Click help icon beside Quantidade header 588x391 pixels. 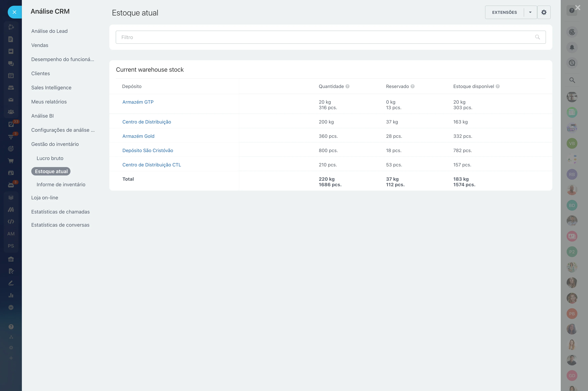coord(347,86)
